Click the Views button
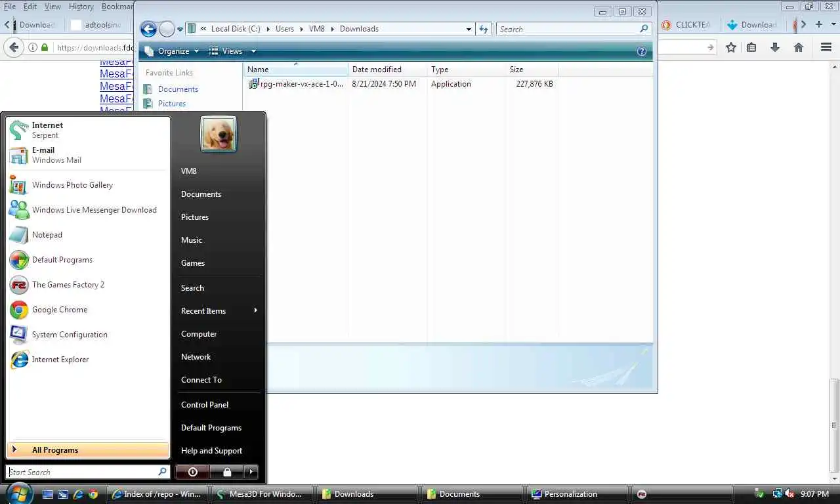The height and width of the screenshot is (504, 840). tap(226, 51)
